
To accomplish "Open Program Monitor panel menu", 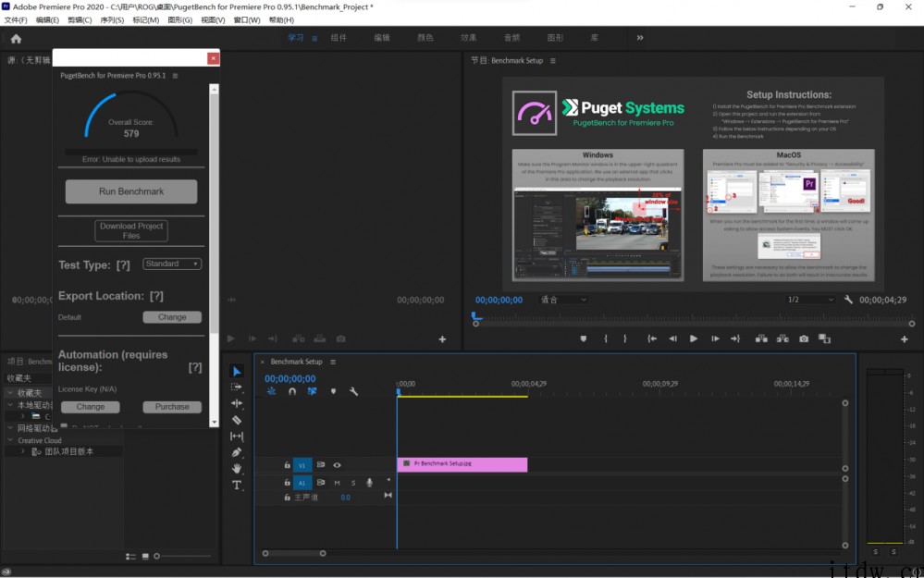I will [x=553, y=61].
